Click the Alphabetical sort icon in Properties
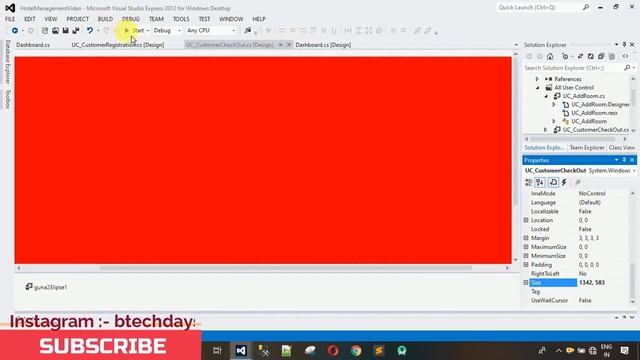 [x=540, y=182]
